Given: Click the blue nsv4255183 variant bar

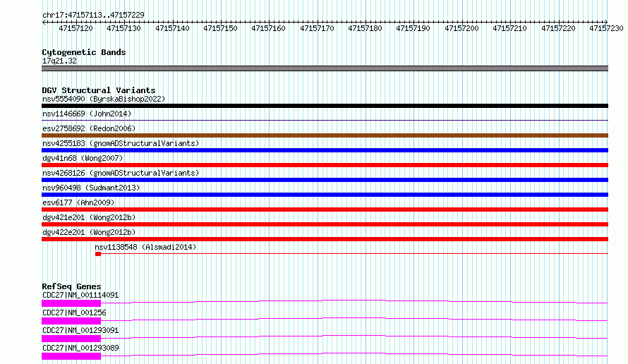Looking at the screenshot, I should [325, 150].
